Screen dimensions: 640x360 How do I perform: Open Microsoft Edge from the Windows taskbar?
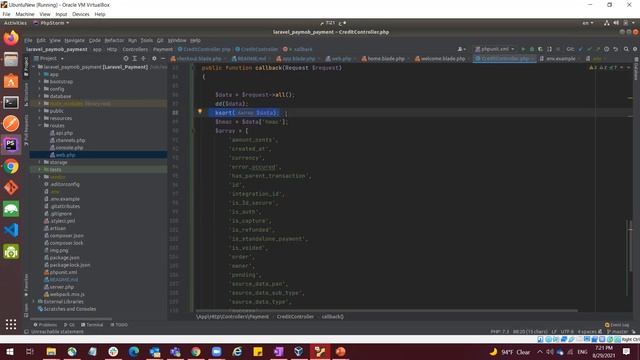point(134,351)
